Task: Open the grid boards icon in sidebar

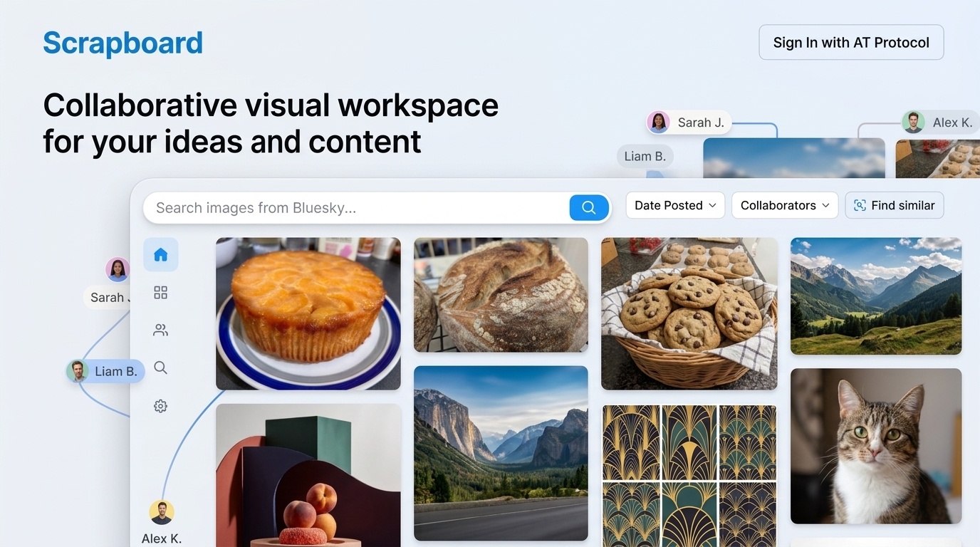Action: tap(160, 293)
